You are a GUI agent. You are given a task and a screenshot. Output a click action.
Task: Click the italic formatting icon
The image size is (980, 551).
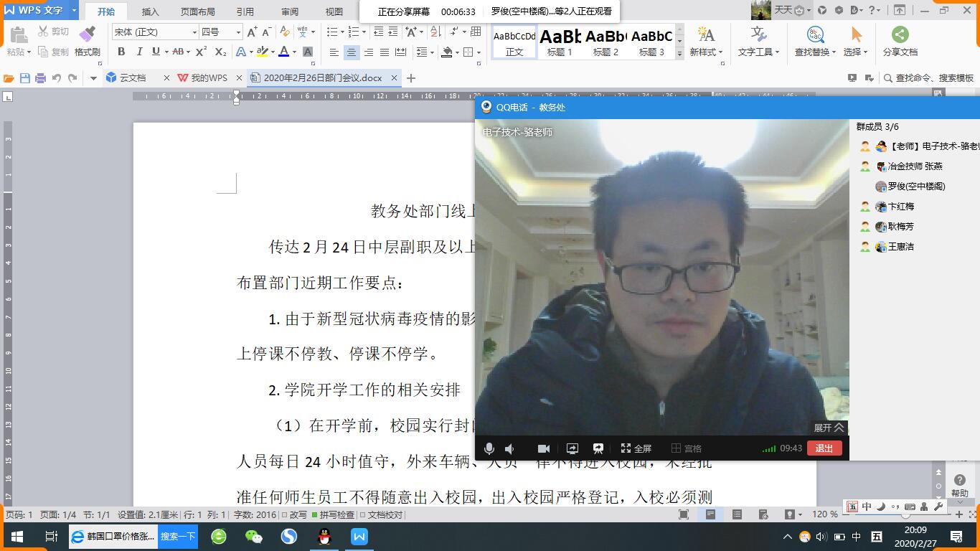139,52
